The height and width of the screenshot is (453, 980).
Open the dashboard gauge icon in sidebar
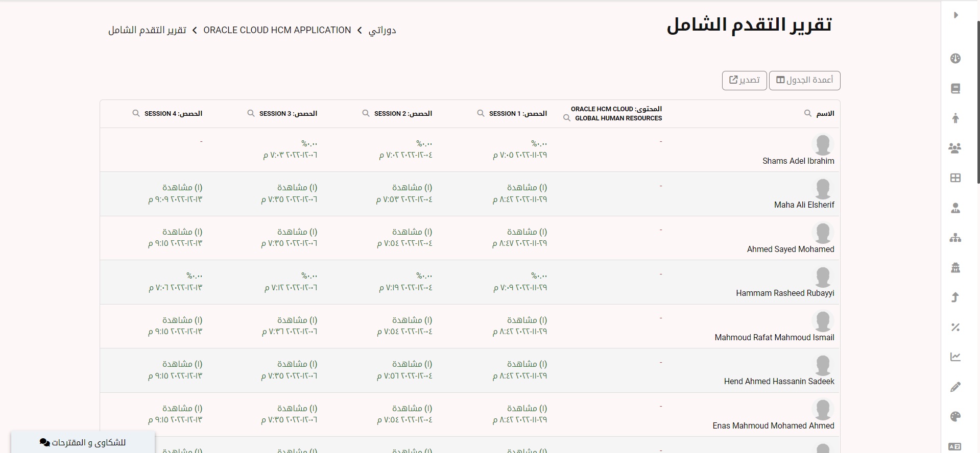(x=955, y=59)
